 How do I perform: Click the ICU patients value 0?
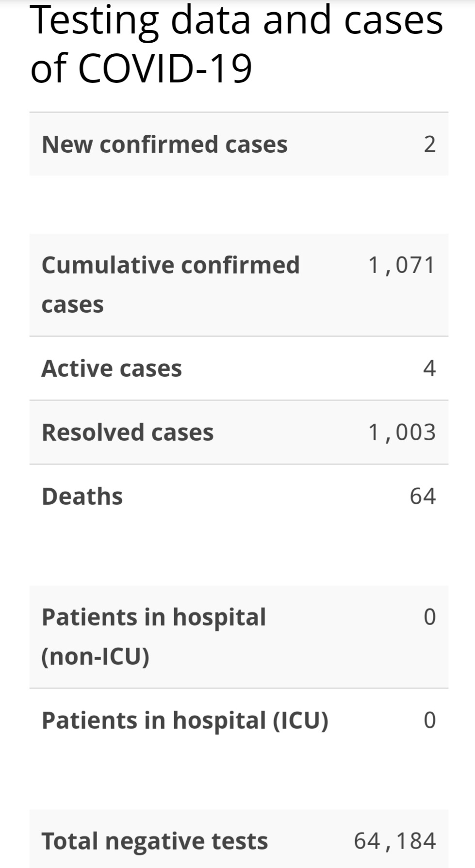(x=429, y=721)
